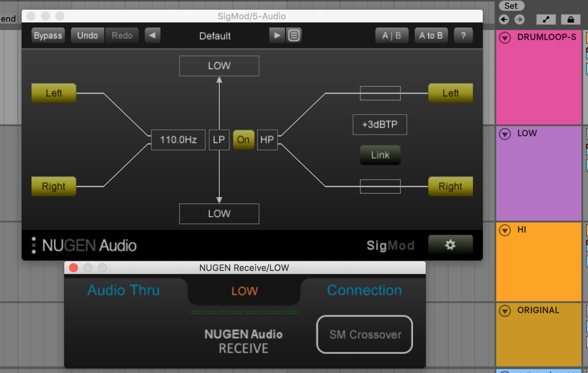The image size is (588, 373).
Task: Toggle the crossover On button
Action: point(243,139)
